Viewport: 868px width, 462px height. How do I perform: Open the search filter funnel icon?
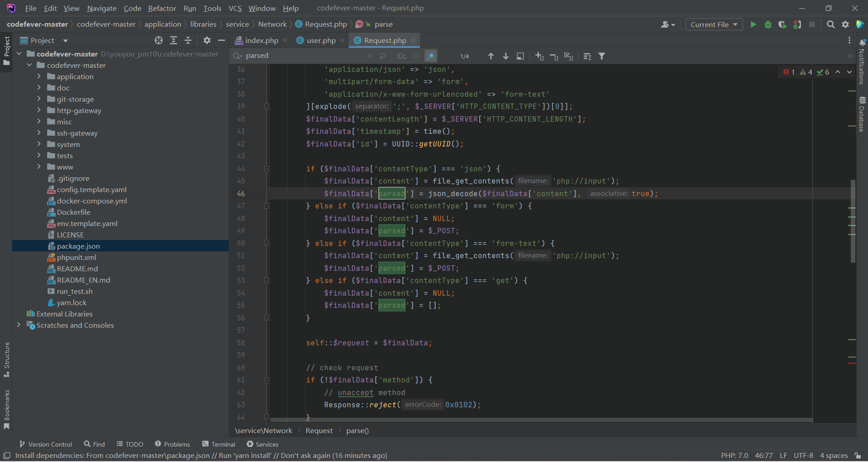coord(602,56)
